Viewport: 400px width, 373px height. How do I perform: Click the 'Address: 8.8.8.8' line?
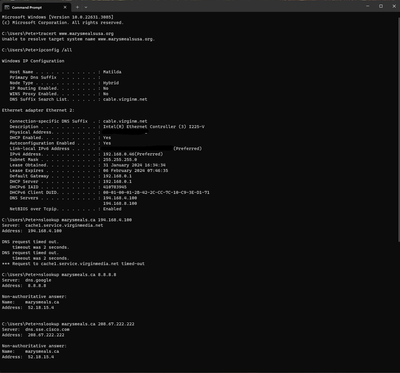pos(24,286)
